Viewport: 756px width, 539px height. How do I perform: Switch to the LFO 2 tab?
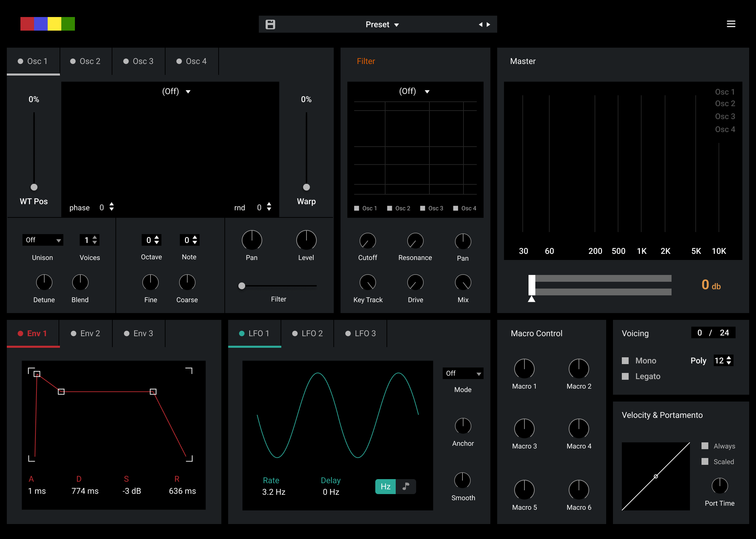(x=308, y=333)
